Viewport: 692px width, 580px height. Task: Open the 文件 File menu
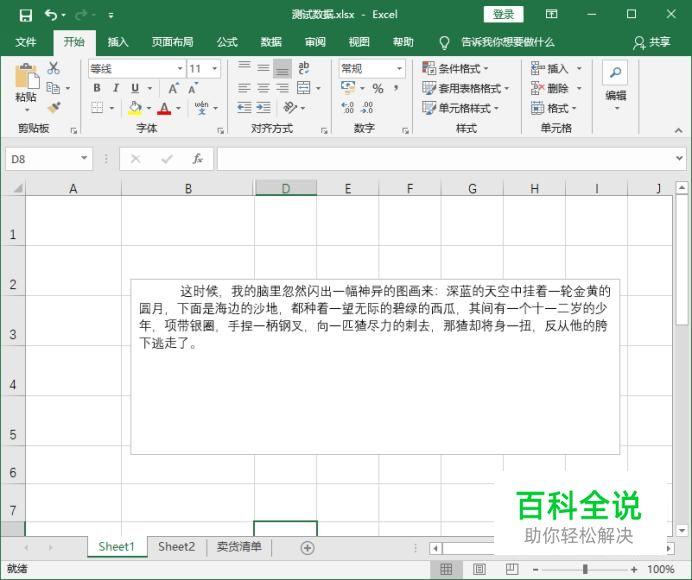[26, 42]
